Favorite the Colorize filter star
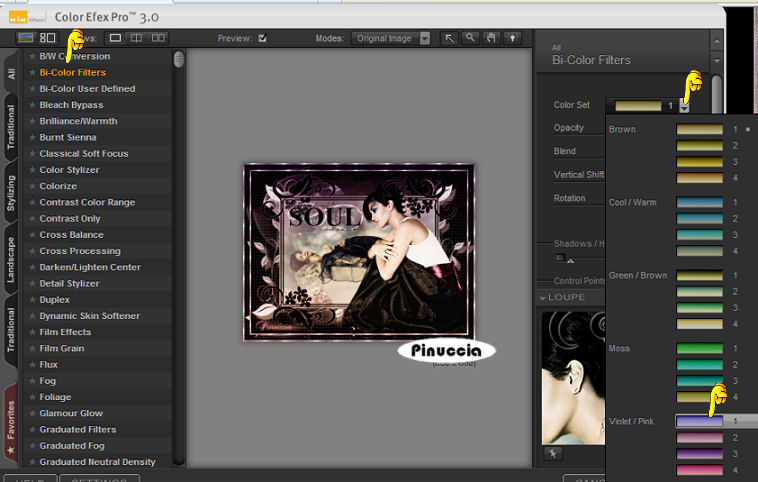Image resolution: width=758 pixels, height=482 pixels. [x=32, y=186]
